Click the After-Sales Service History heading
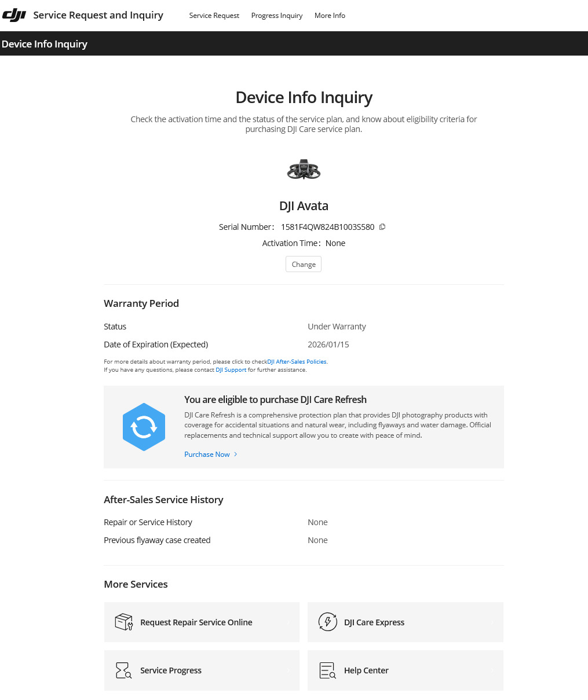 [163, 500]
